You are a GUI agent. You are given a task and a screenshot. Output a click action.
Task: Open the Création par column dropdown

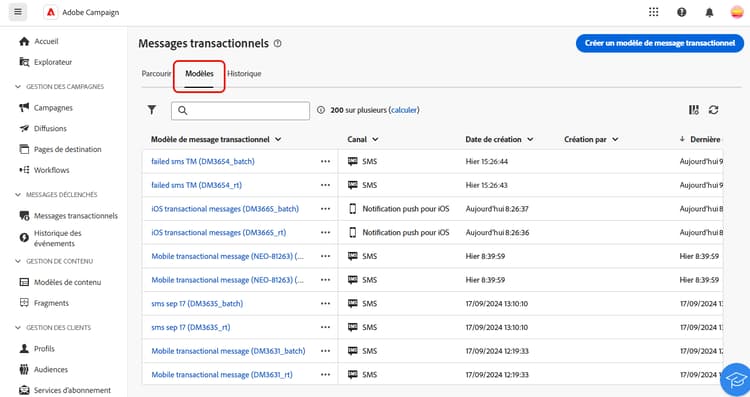click(x=615, y=140)
